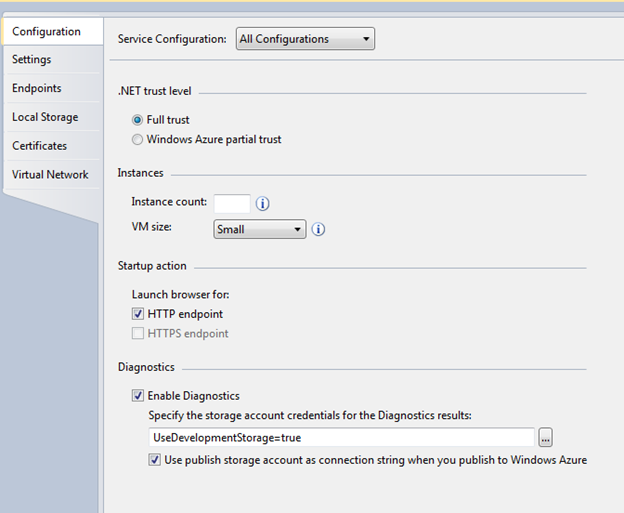Viewport: 624px width, 513px height.
Task: Focus the Instance count input box
Action: [231, 203]
